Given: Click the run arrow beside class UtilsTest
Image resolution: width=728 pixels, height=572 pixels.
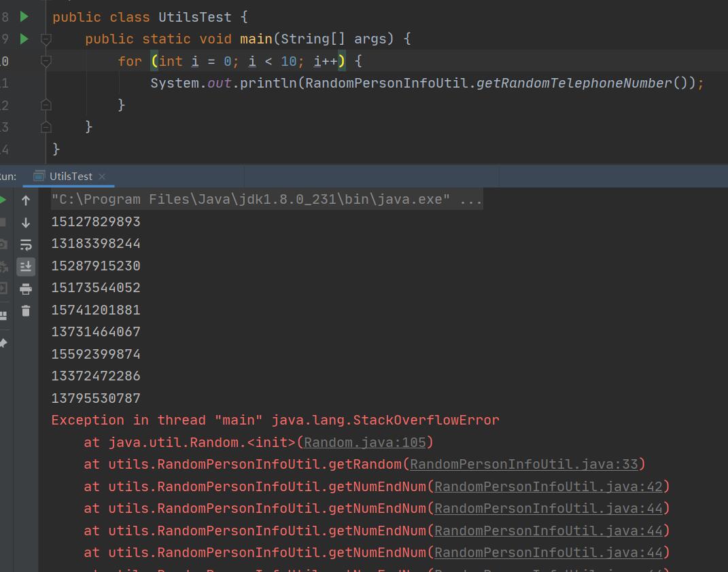Looking at the screenshot, I should [x=24, y=16].
